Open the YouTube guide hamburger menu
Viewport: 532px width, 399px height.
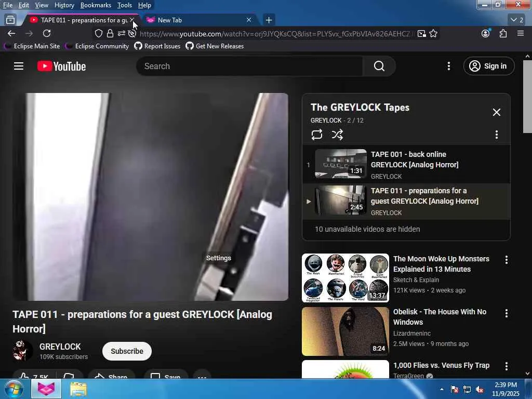point(19,66)
